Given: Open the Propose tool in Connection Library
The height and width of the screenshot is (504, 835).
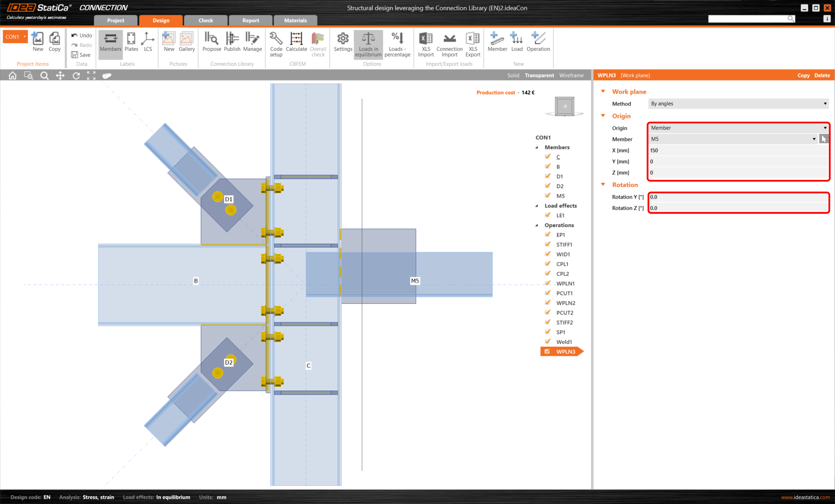Looking at the screenshot, I should [212, 43].
